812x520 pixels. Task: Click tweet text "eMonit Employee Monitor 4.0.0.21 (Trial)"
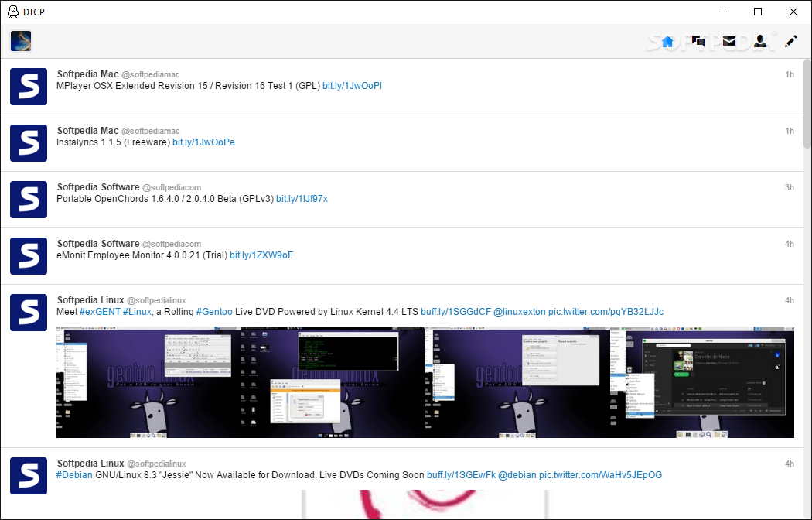[142, 255]
